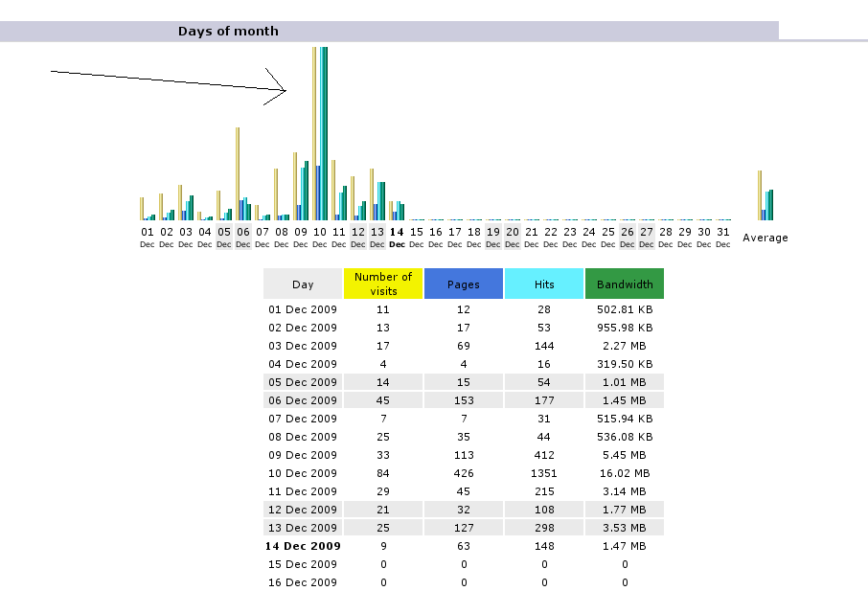The width and height of the screenshot is (868, 591).
Task: Click the cyan Hits column header
Action: coord(544,284)
